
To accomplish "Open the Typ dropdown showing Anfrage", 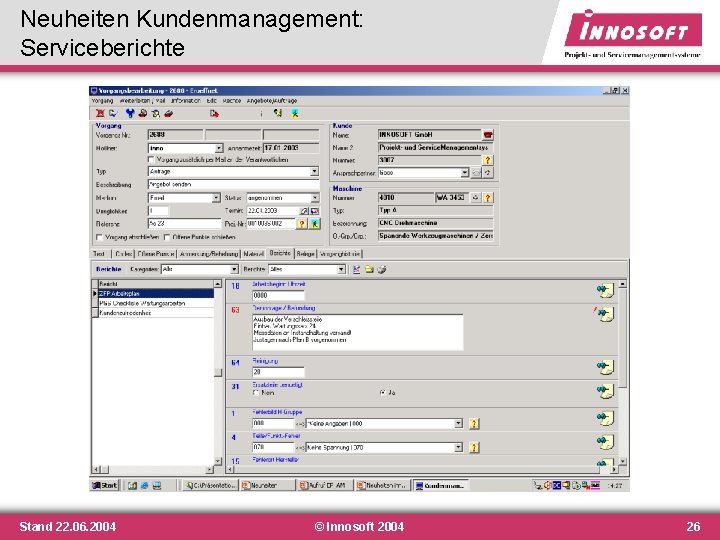I will point(314,171).
